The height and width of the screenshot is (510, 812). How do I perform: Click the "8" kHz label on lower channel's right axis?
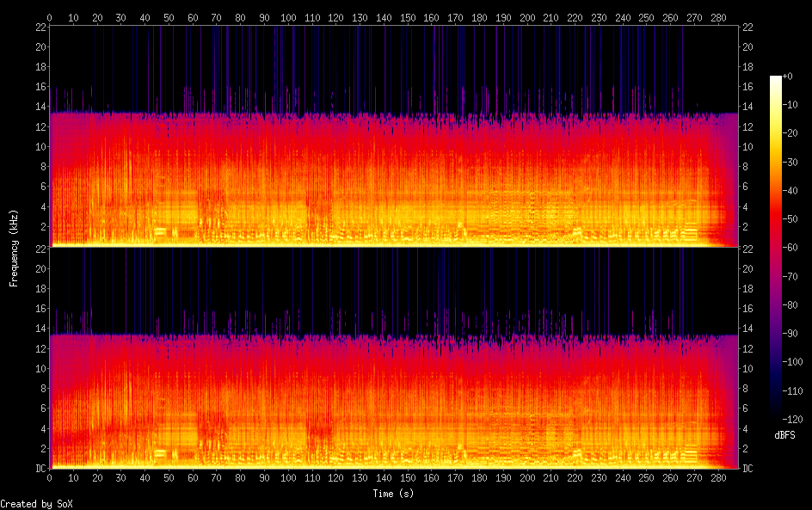pos(746,389)
